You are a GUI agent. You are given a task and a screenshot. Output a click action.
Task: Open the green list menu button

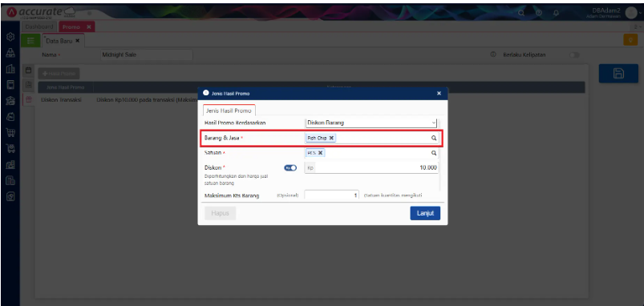click(30, 41)
